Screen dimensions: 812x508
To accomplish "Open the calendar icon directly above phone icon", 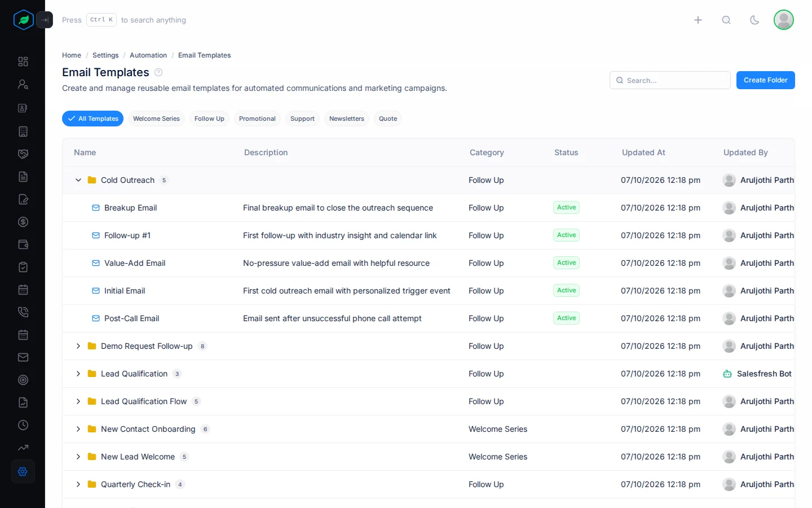I will [x=23, y=290].
